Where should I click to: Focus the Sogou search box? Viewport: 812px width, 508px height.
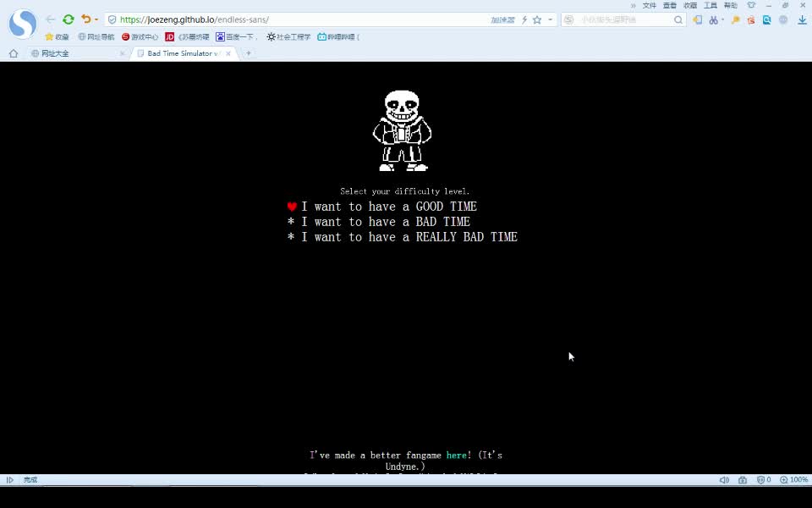pyautogui.click(x=624, y=19)
